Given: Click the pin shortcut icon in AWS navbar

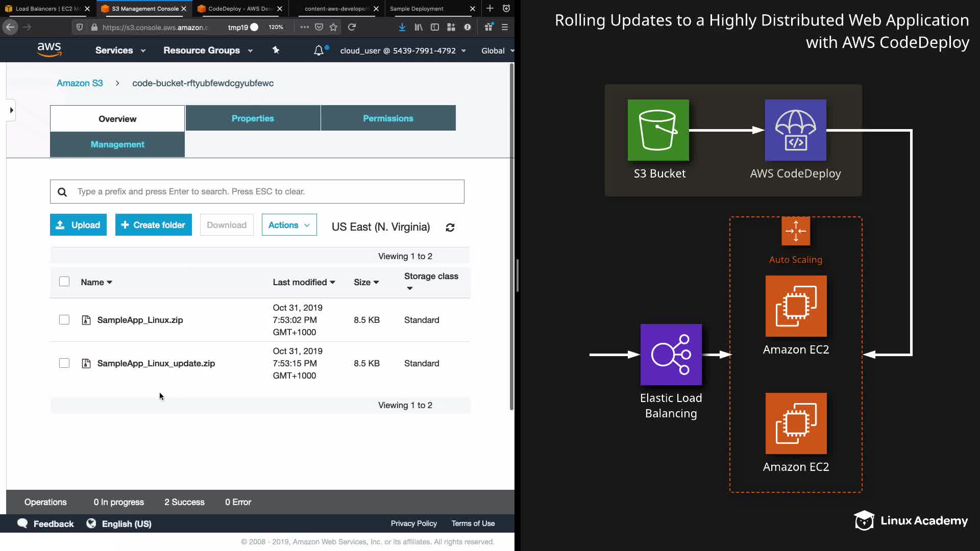Looking at the screenshot, I should point(276,50).
